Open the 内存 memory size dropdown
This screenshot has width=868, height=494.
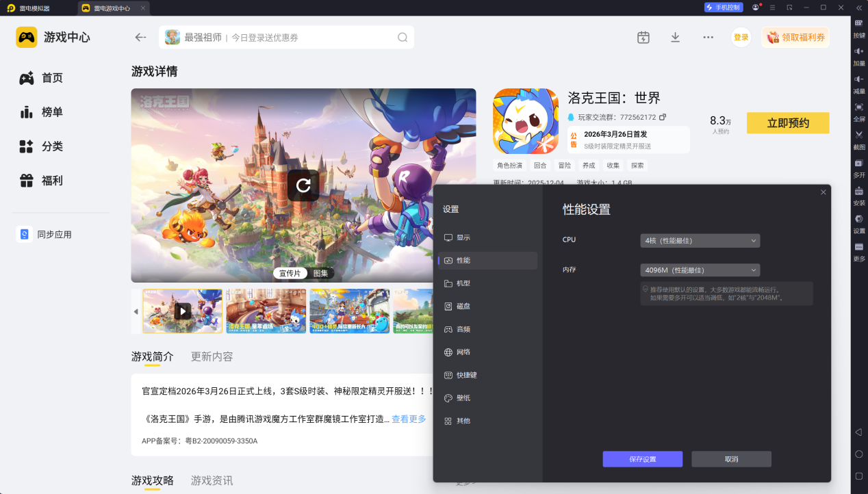pos(699,270)
